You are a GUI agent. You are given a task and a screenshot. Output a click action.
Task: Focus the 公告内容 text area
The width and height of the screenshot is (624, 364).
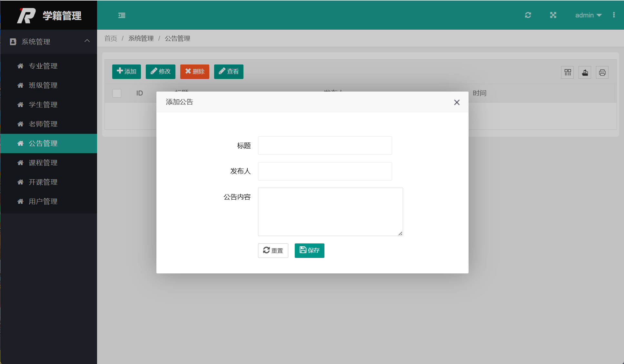tap(330, 212)
